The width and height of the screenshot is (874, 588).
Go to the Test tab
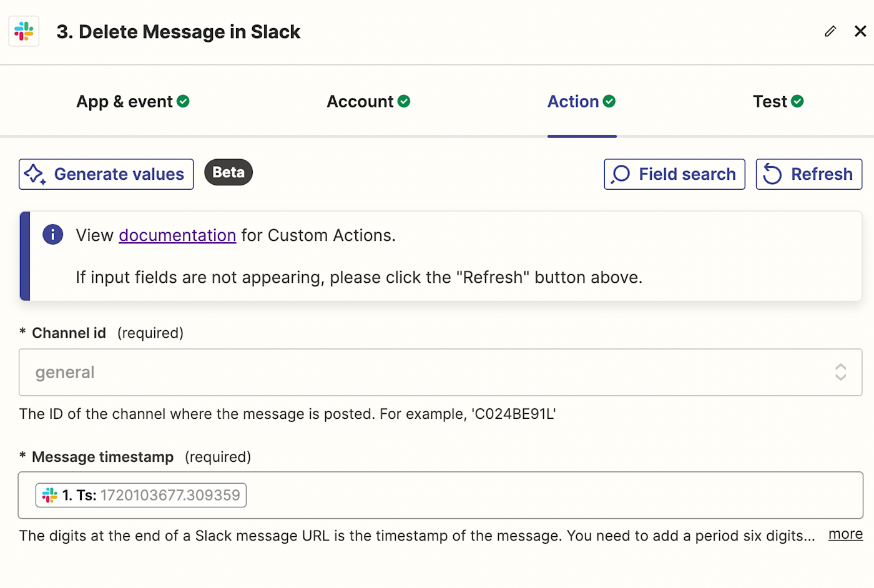(770, 102)
